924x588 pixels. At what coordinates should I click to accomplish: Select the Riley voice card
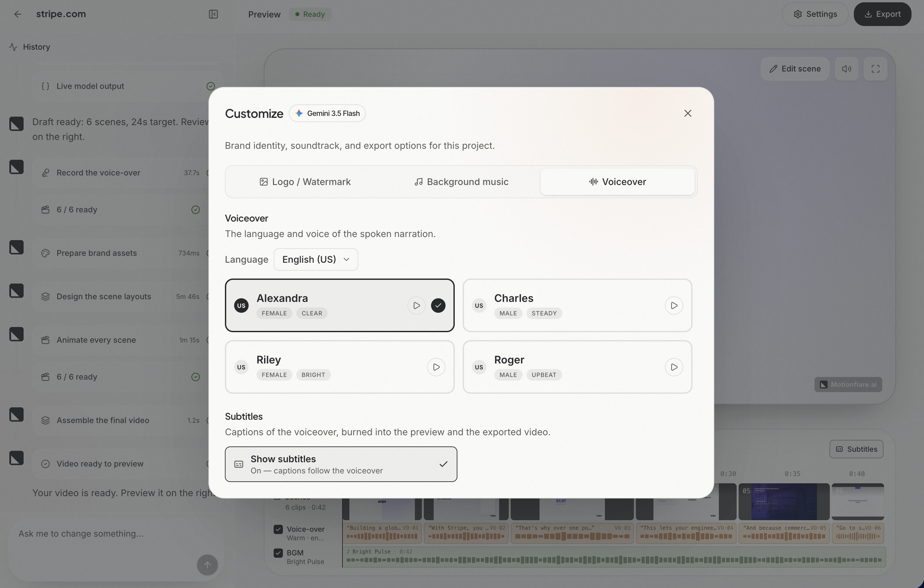(x=340, y=367)
